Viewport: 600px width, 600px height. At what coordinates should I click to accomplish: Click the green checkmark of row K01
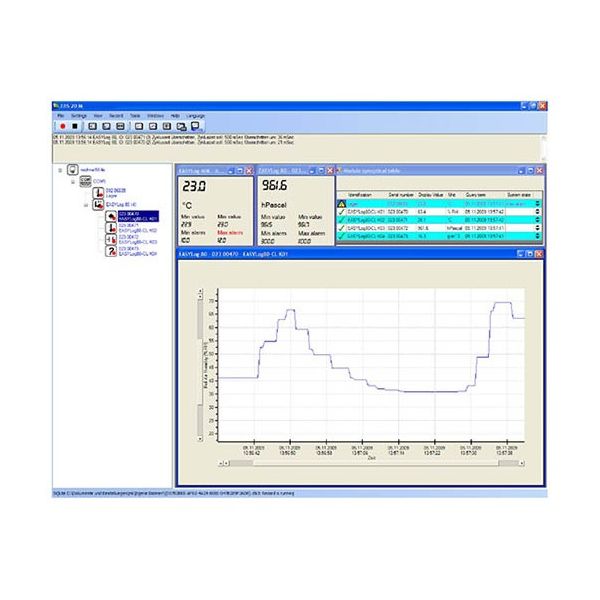click(x=341, y=212)
